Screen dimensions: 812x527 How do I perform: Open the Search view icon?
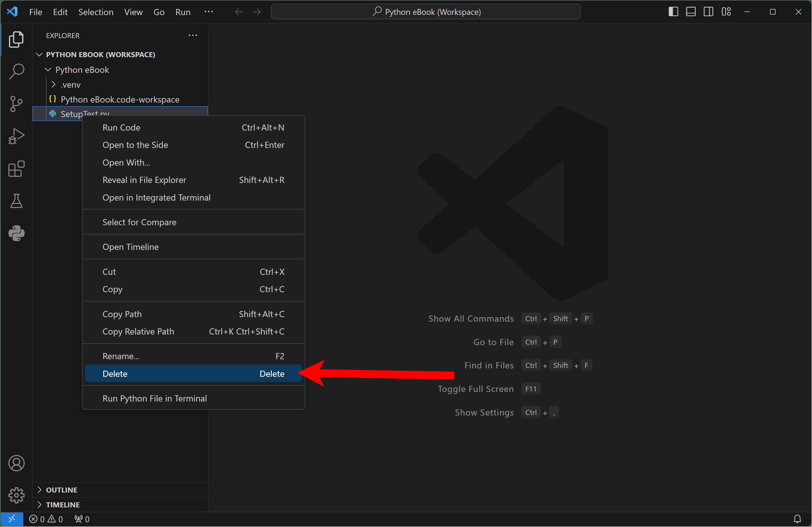pos(16,72)
